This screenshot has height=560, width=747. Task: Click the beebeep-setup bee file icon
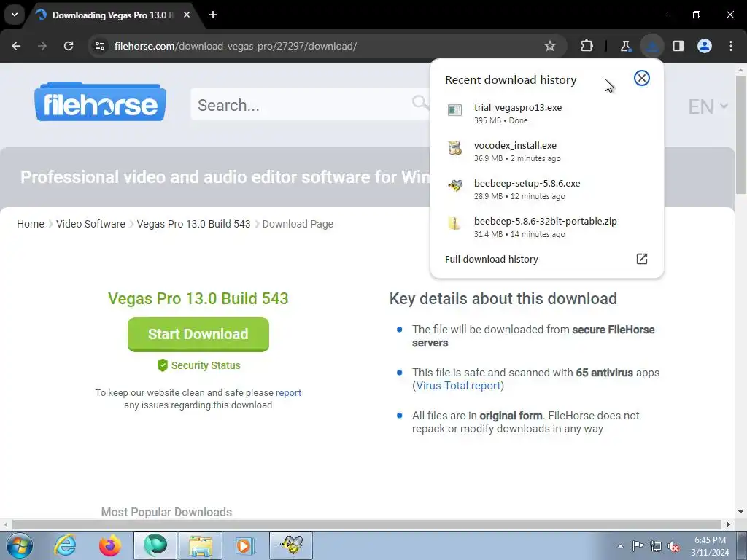(x=455, y=186)
